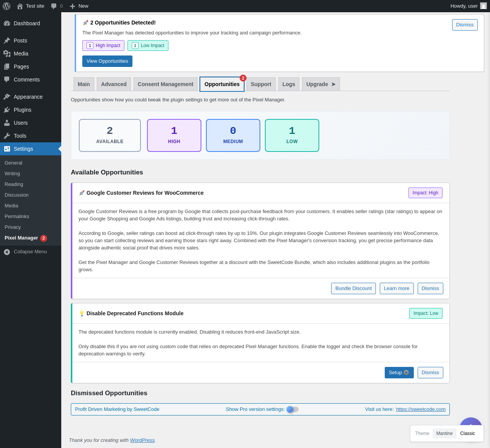Dismiss the Google Customer Reviews opportunity
Screen dimensions: 490x448
[430, 288]
